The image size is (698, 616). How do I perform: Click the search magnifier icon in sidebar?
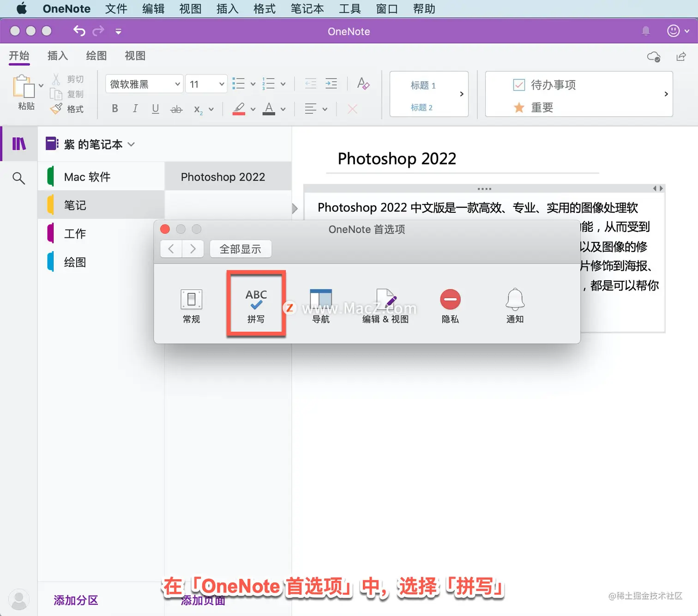[x=18, y=178]
